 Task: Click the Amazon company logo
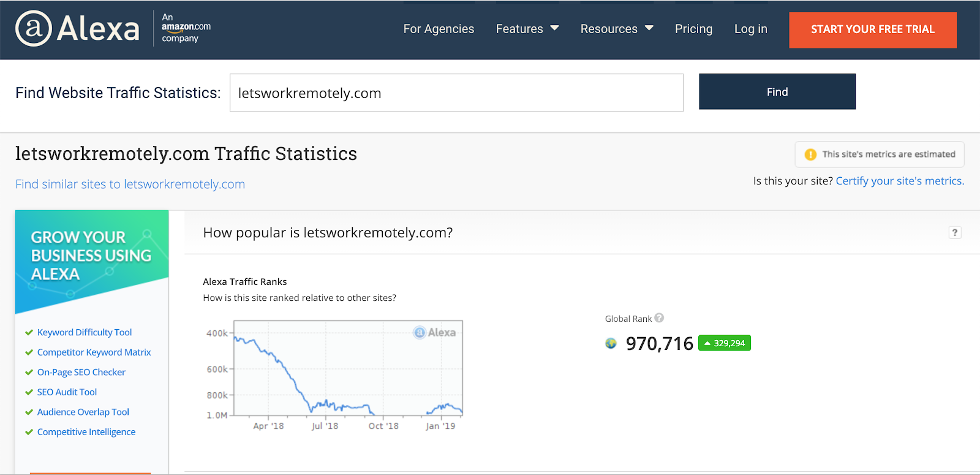pos(186,28)
